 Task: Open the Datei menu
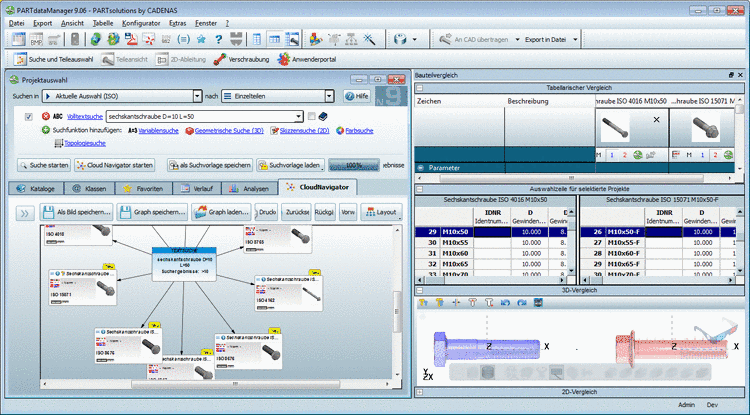pos(16,23)
